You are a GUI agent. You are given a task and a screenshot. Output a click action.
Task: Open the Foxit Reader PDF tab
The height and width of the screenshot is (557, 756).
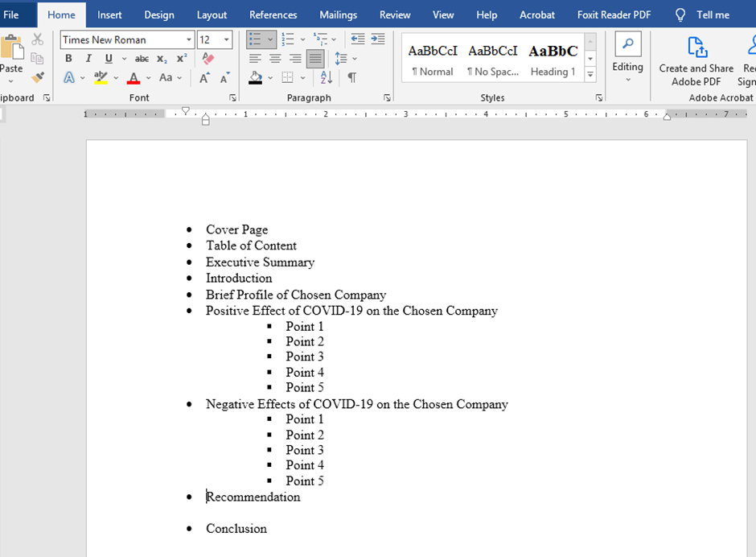[614, 15]
